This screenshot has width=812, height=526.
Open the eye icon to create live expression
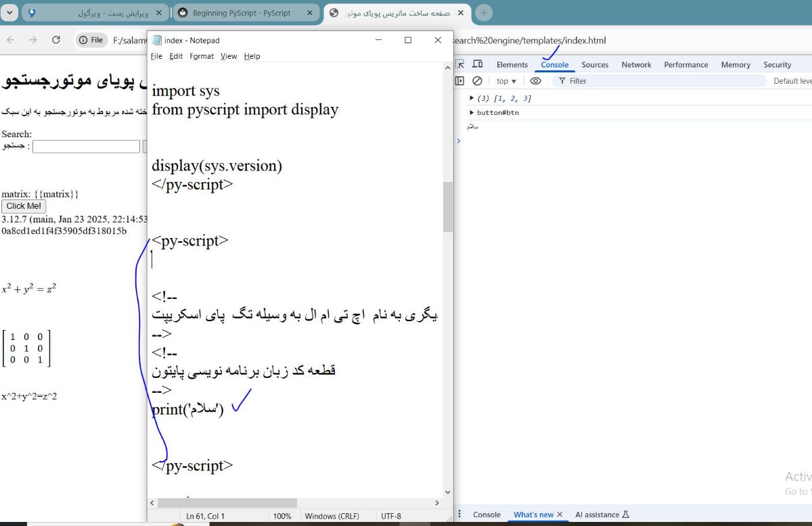coord(535,80)
